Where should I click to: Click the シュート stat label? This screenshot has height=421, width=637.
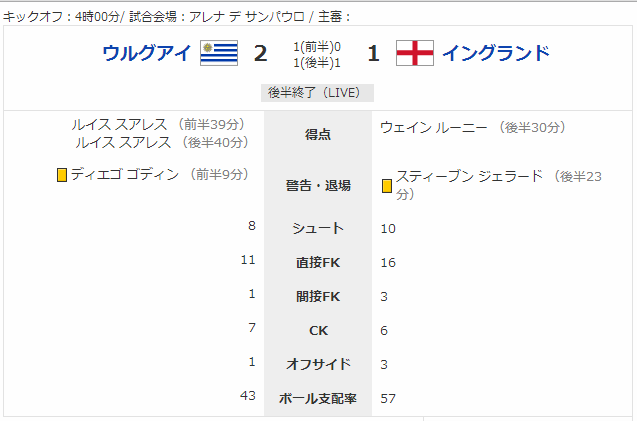(318, 228)
